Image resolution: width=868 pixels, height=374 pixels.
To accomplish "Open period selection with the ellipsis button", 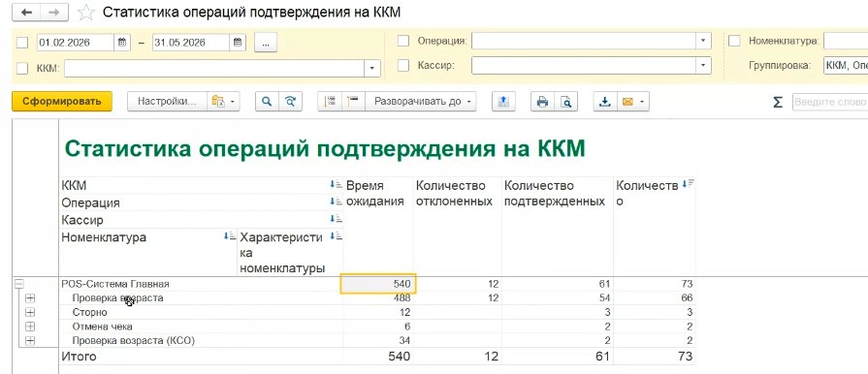I will [x=266, y=43].
